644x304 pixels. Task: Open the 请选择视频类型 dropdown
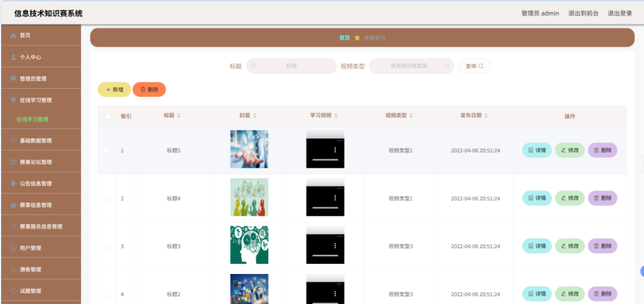click(x=412, y=66)
